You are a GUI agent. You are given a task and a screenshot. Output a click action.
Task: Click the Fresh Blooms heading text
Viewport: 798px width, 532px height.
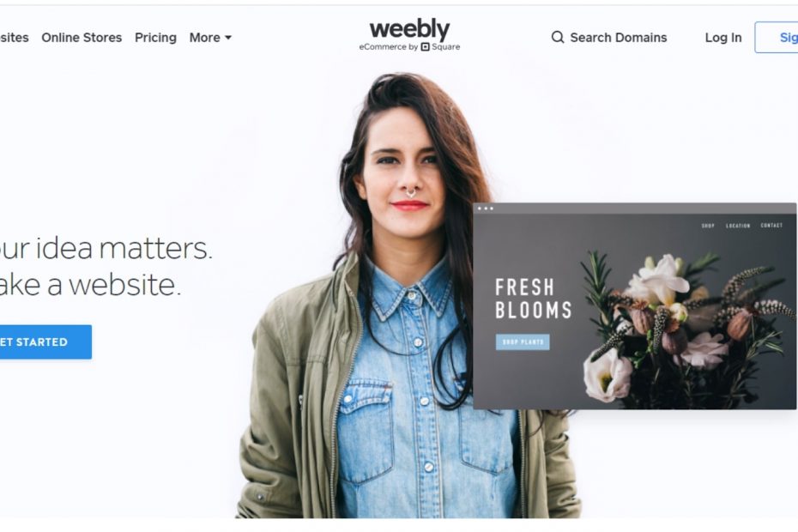[534, 299]
